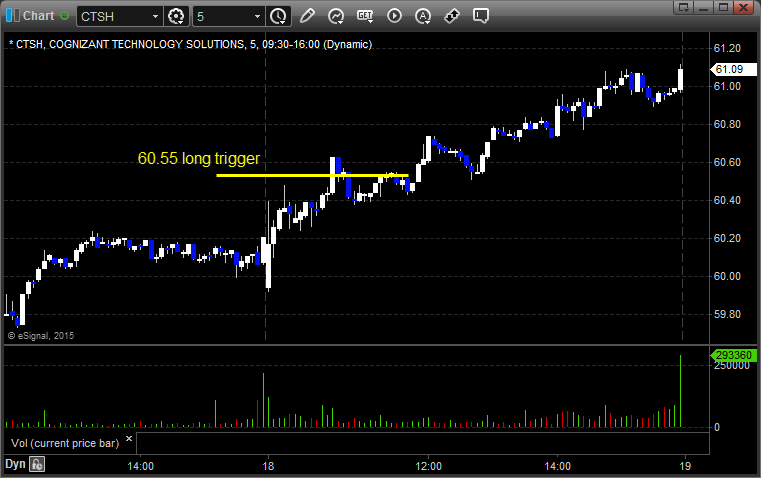Open the speech bubble comment icon

pyautogui.click(x=481, y=16)
